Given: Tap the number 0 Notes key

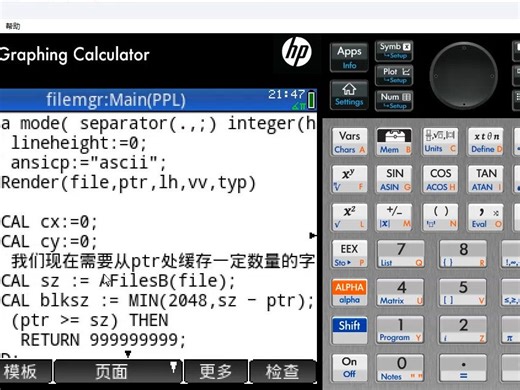Looking at the screenshot, I should click(401, 368).
